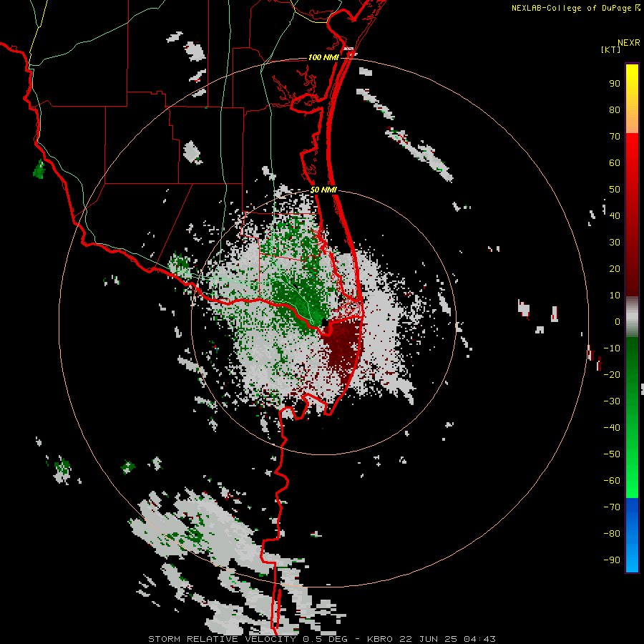This screenshot has height=644, width=644.
Task: Click the 0.5 DEG tilt text in caption
Action: [x=325, y=639]
